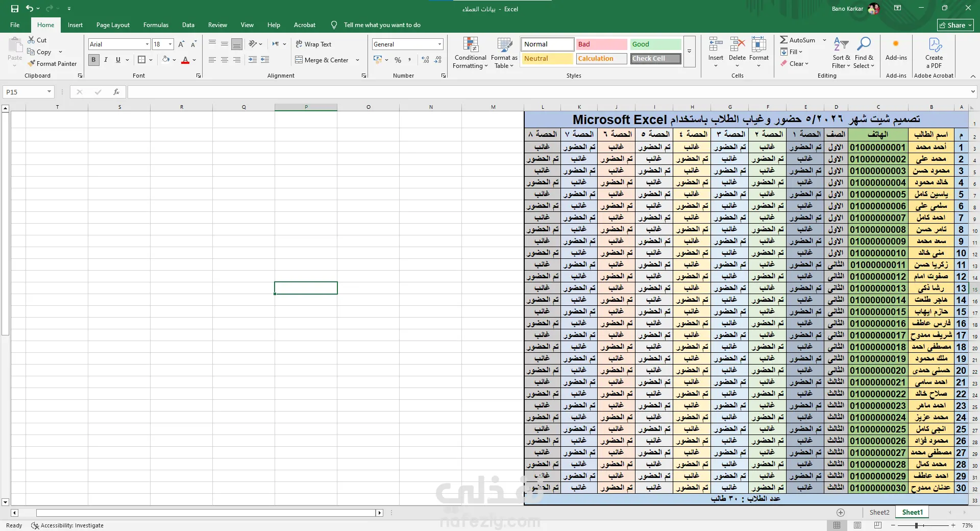
Task: Add a new sheet with plus icon
Action: pos(841,512)
